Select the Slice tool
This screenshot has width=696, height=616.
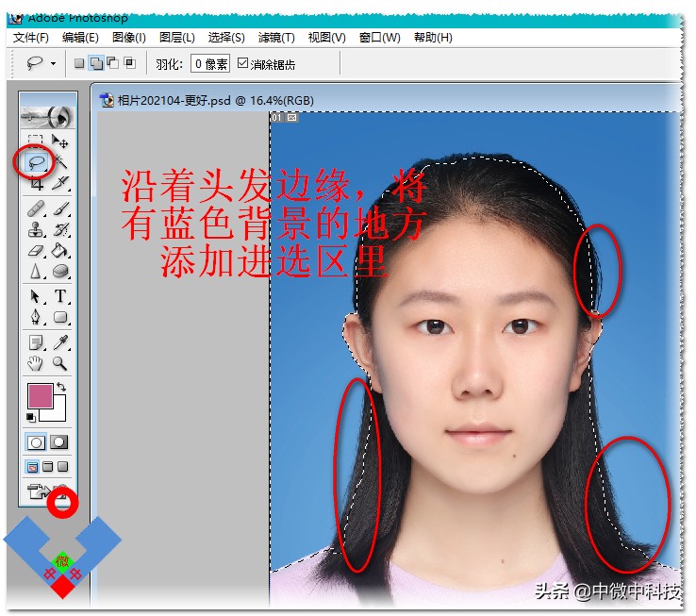pyautogui.click(x=60, y=182)
